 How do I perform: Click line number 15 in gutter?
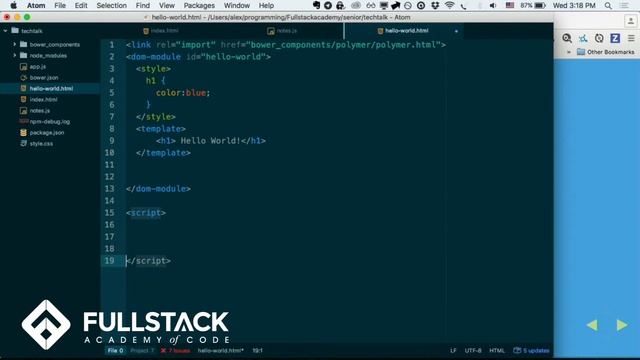[109, 213]
